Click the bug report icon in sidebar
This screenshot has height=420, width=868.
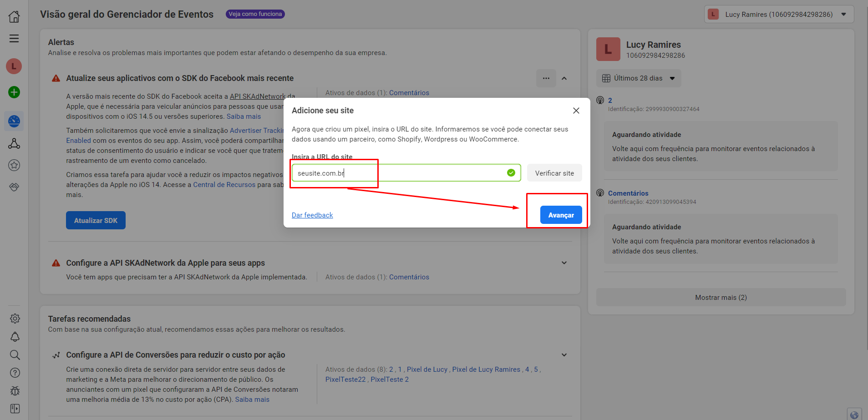click(15, 391)
